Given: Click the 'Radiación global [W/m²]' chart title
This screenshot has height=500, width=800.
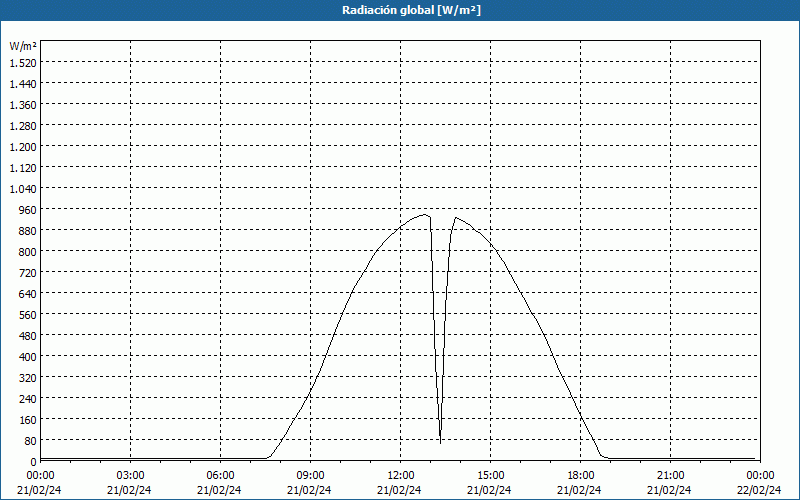Looking at the screenshot, I should click(400, 10).
